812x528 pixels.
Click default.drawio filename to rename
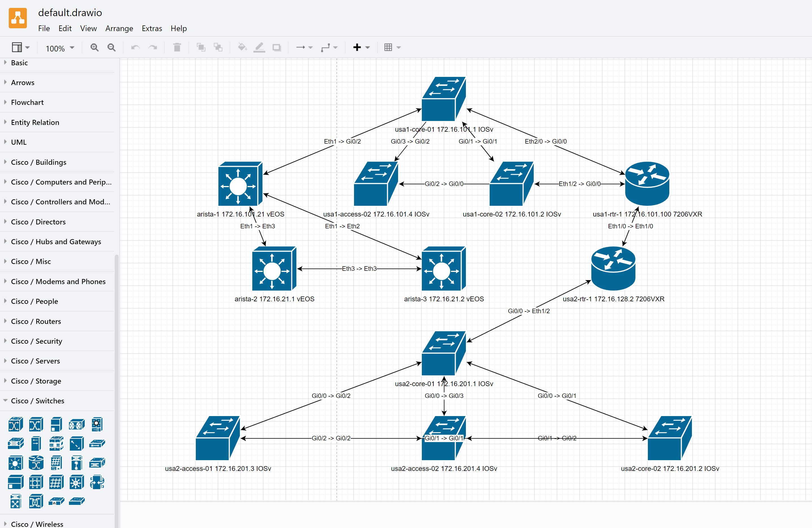[70, 13]
